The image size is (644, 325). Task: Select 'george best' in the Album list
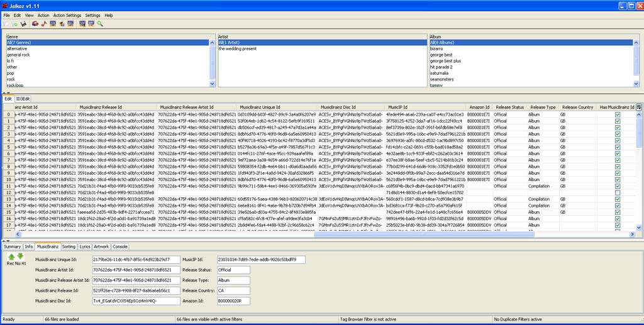[x=441, y=55]
